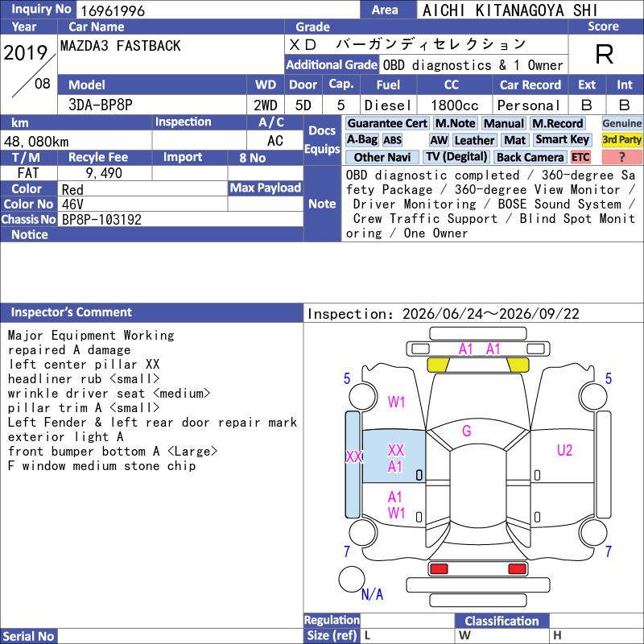The width and height of the screenshot is (644, 644).
Task: Click the Smart Key badge
Action: tap(562, 139)
